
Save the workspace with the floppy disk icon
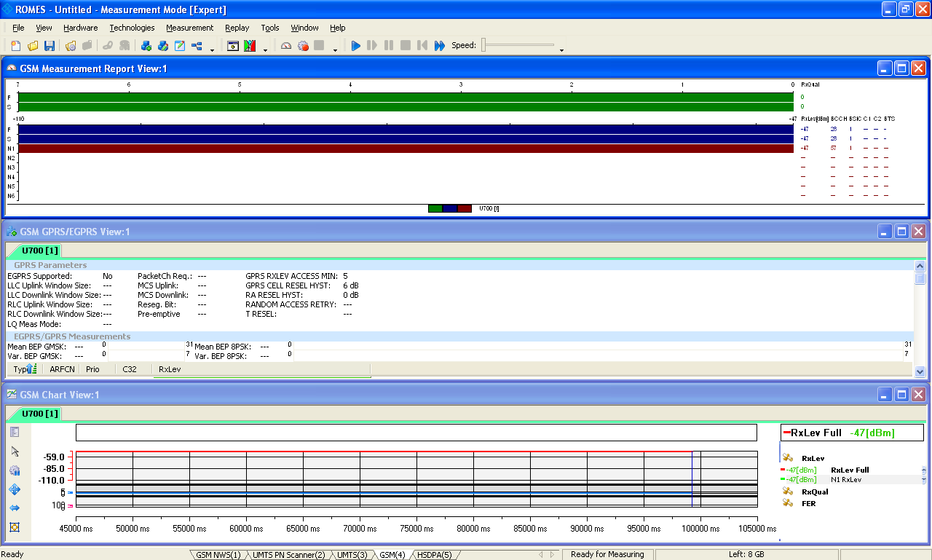point(50,46)
